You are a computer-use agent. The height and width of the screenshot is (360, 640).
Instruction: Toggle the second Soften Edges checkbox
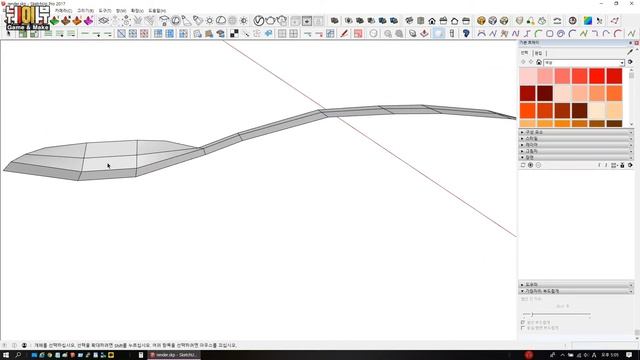523,328
